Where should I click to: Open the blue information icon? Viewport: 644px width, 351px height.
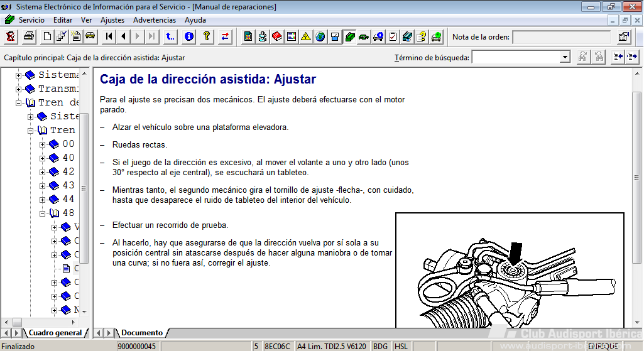pyautogui.click(x=189, y=37)
